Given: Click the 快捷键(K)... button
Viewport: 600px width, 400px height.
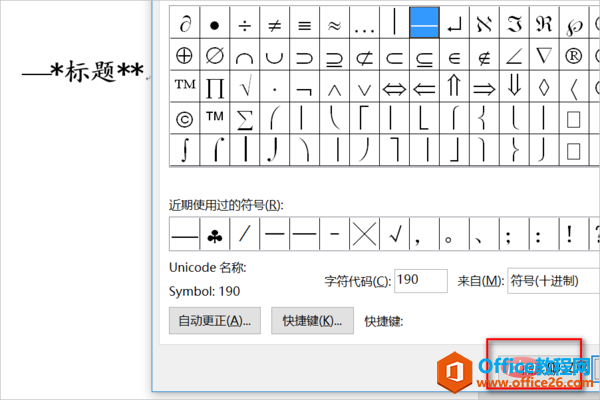Looking at the screenshot, I should click(312, 320).
